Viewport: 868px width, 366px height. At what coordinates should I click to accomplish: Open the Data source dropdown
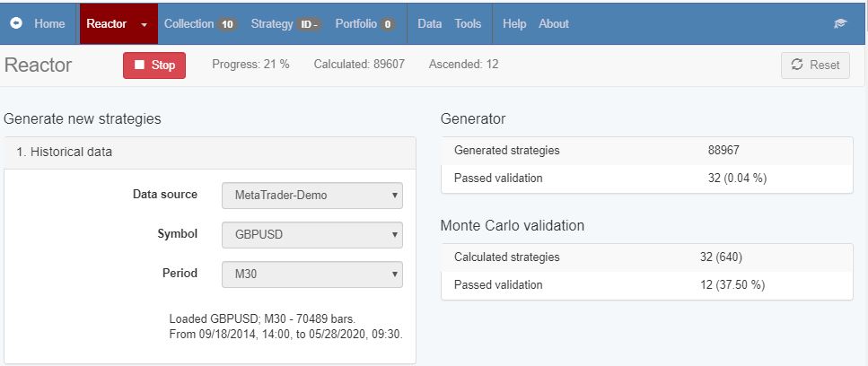click(311, 195)
